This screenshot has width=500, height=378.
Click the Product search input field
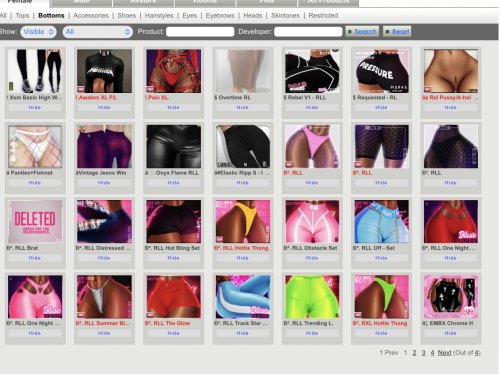[x=200, y=32]
